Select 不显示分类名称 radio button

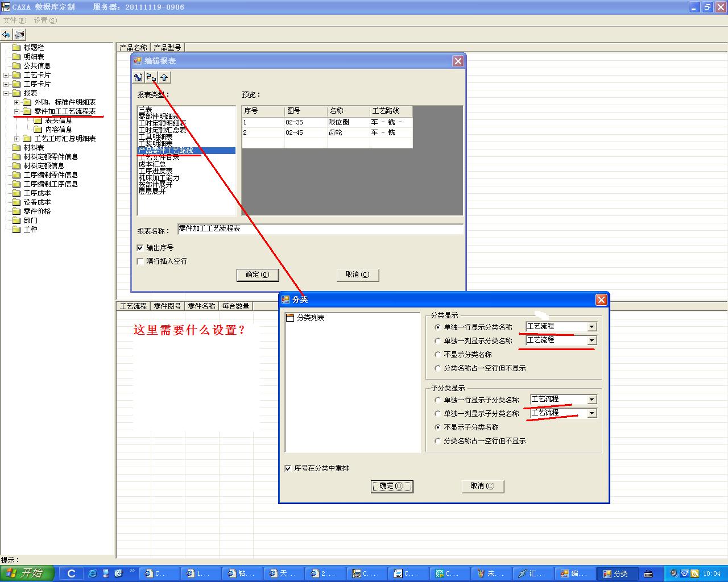click(x=437, y=355)
